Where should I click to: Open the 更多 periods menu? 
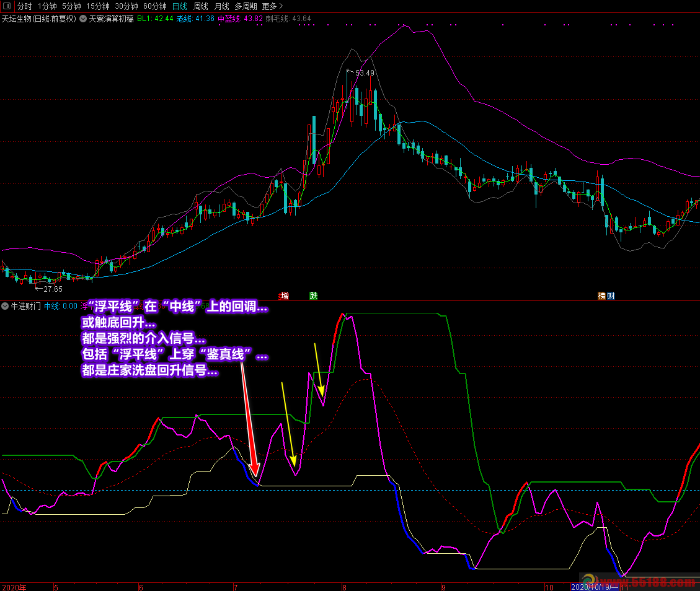click(x=272, y=6)
